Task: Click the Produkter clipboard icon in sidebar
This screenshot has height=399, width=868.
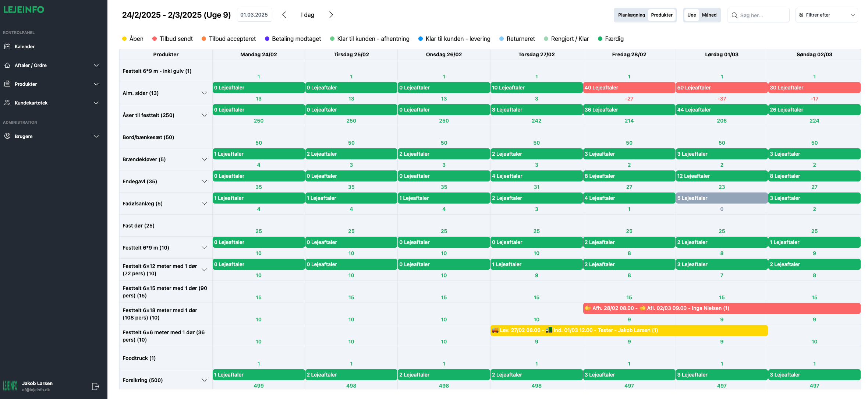Action: tap(7, 84)
